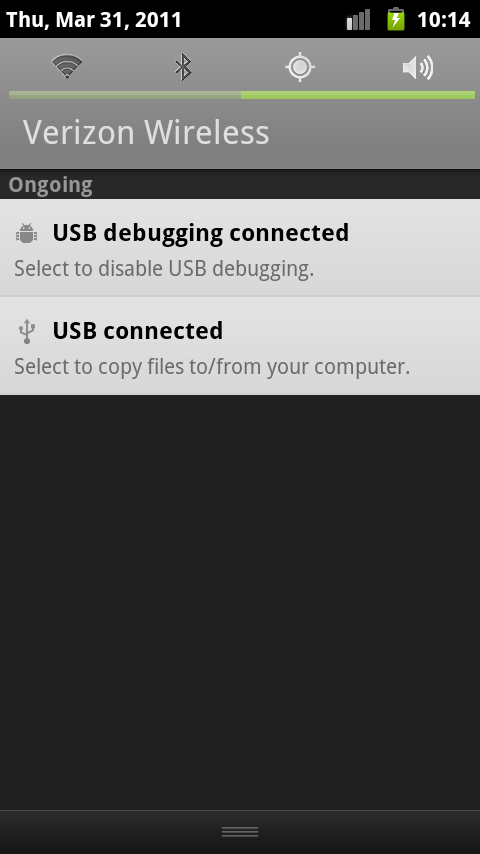480x854 pixels.
Task: Tap the Verizon Wireless carrier label
Action: pyautogui.click(x=146, y=132)
